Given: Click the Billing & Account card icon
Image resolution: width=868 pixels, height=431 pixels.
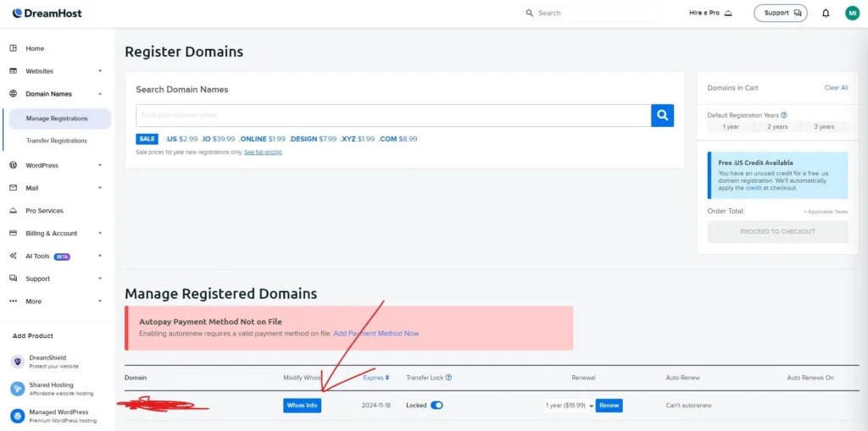Looking at the screenshot, I should (x=14, y=234).
